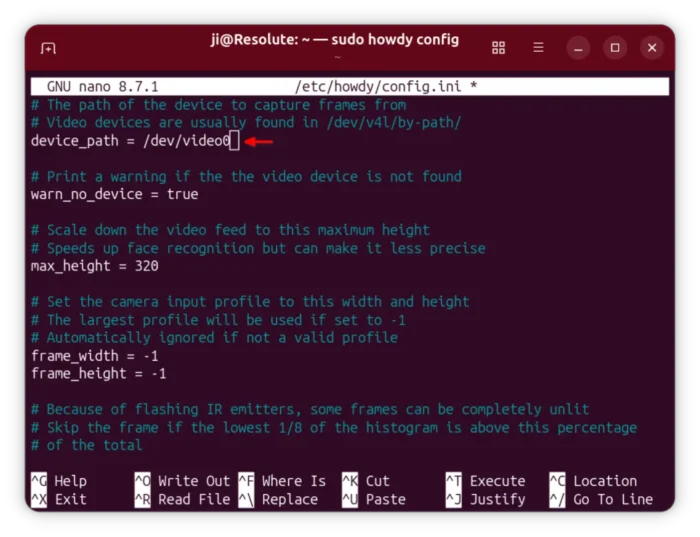Viewport: 700px width, 537px height.
Task: Click the ^G Help shortcut
Action: click(x=59, y=481)
